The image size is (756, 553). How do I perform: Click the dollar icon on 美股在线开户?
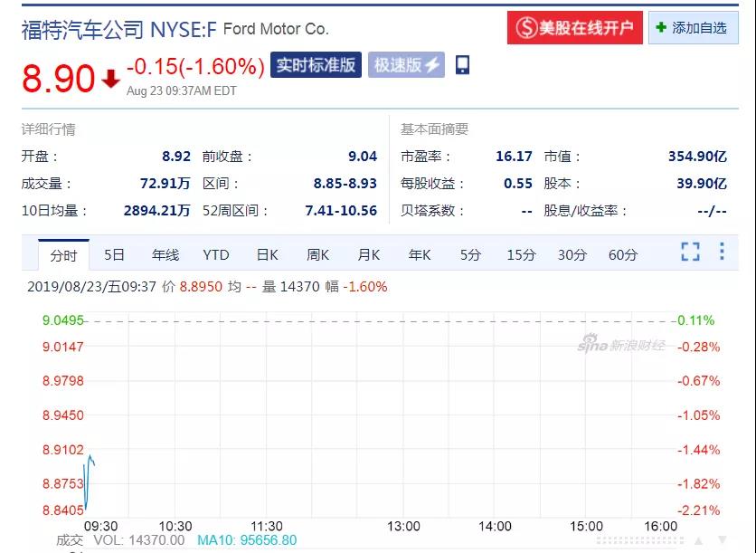[x=526, y=28]
